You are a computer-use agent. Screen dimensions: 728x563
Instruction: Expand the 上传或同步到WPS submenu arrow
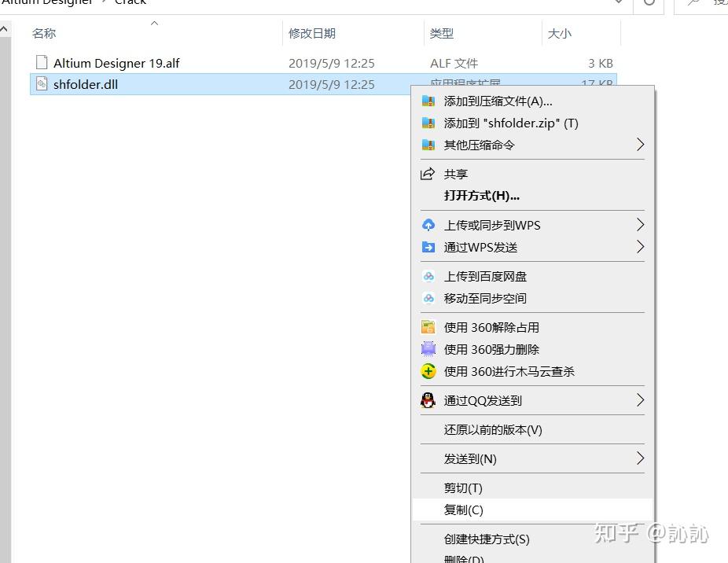tap(640, 226)
